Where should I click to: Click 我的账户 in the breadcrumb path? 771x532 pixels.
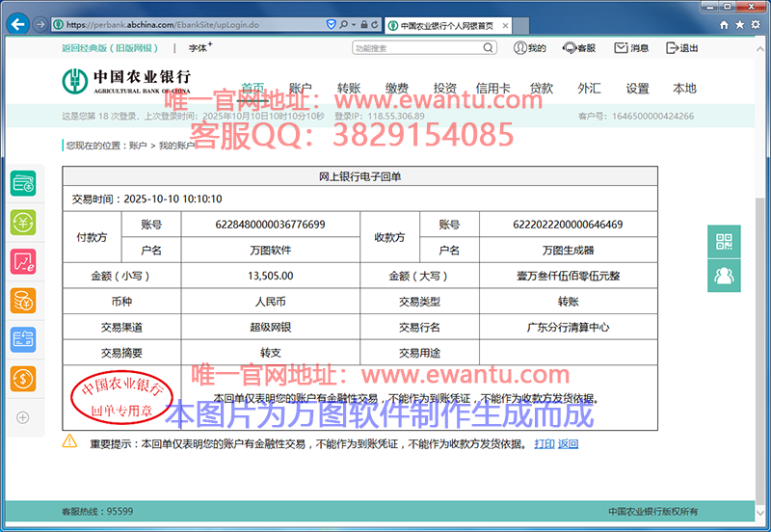176,146
